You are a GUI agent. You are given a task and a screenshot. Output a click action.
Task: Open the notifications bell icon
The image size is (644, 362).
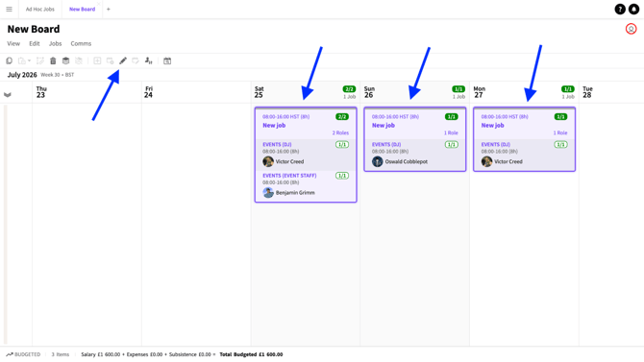click(x=633, y=9)
